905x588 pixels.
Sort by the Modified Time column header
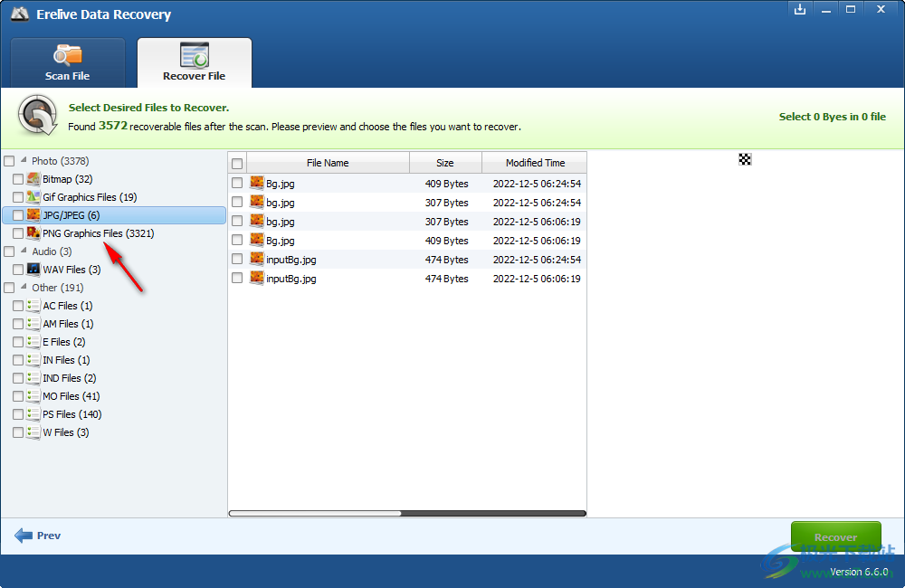click(535, 163)
